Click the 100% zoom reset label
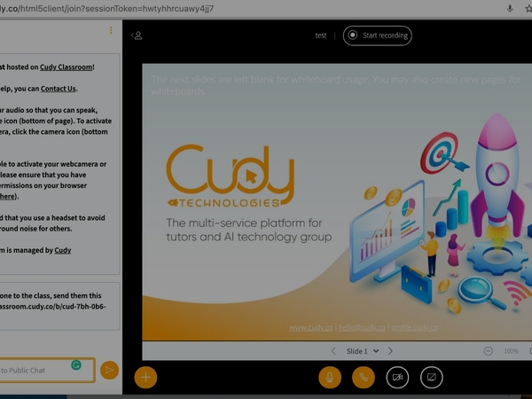 [511, 351]
